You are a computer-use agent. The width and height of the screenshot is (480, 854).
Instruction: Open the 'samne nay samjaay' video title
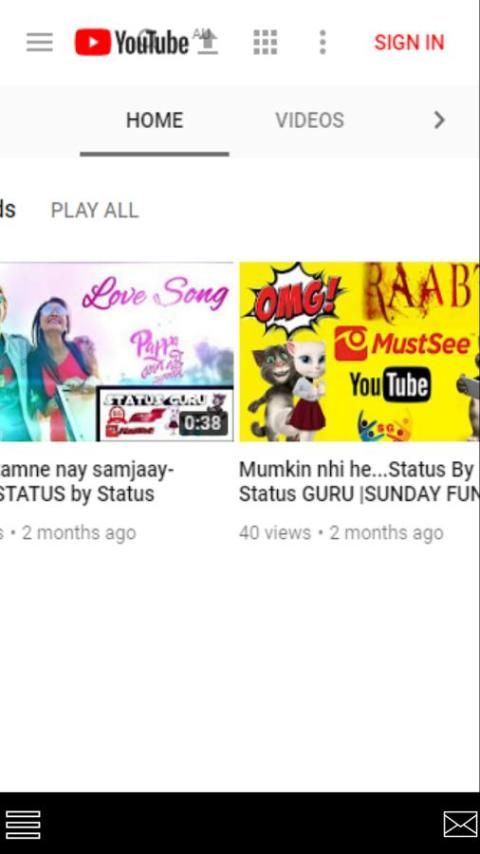click(87, 469)
